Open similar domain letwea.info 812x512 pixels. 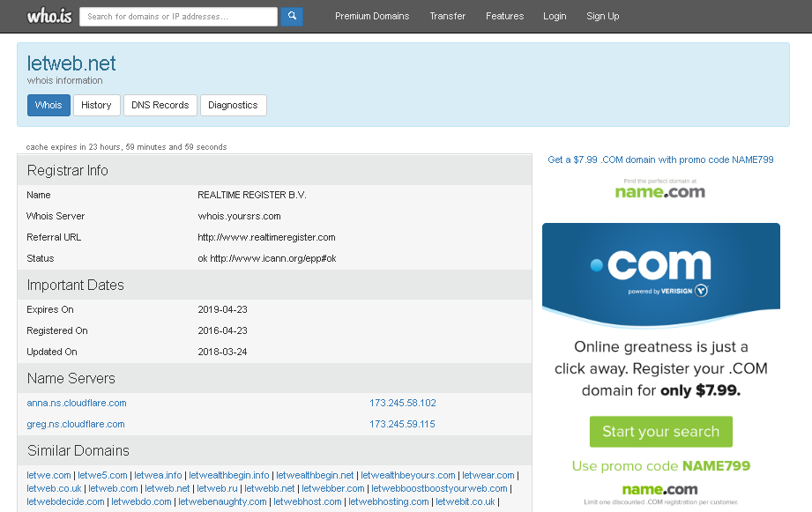(158, 475)
